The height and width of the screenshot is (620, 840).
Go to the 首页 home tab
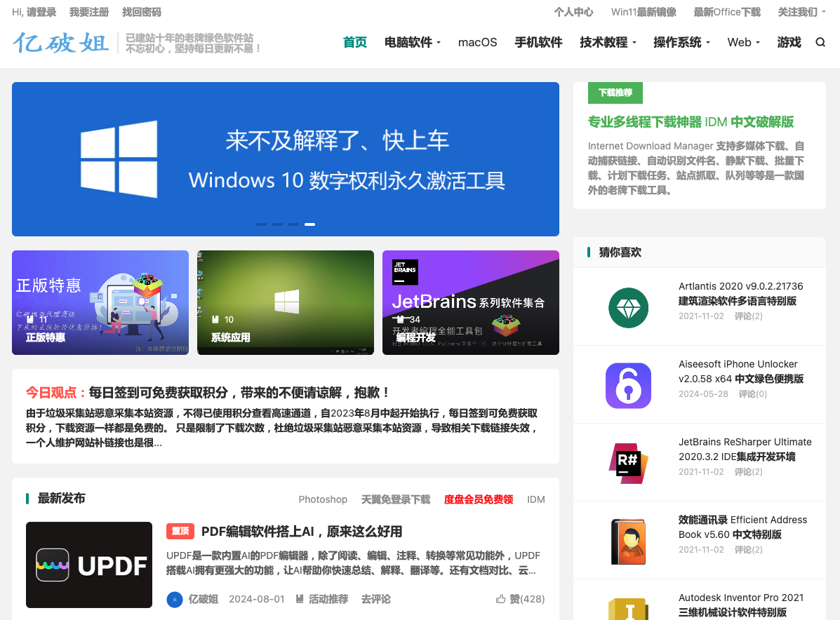pos(355,42)
